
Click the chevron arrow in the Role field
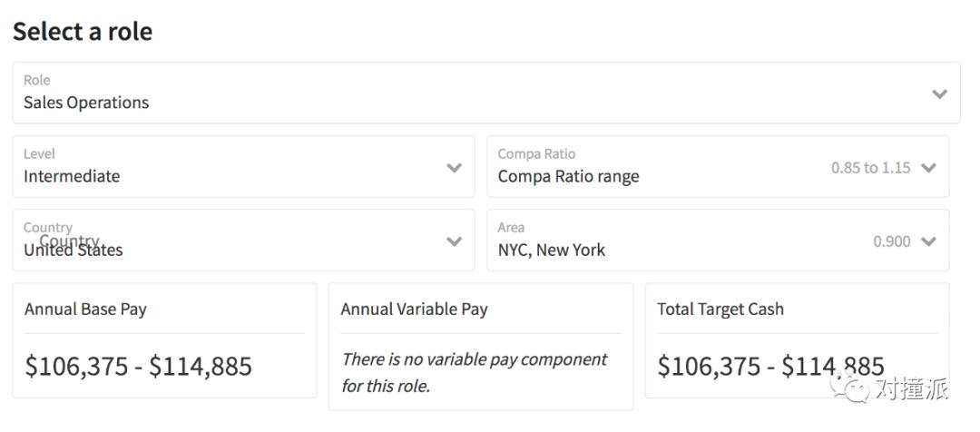click(x=939, y=93)
